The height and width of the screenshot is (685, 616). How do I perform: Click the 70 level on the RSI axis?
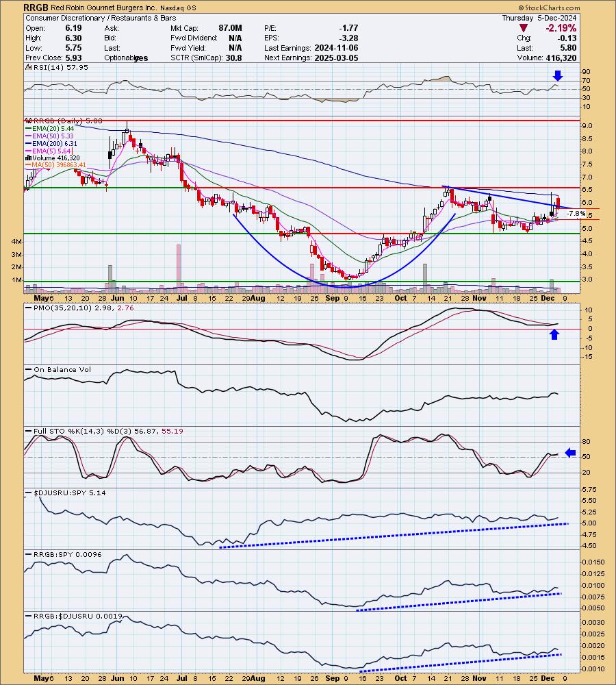pos(585,80)
